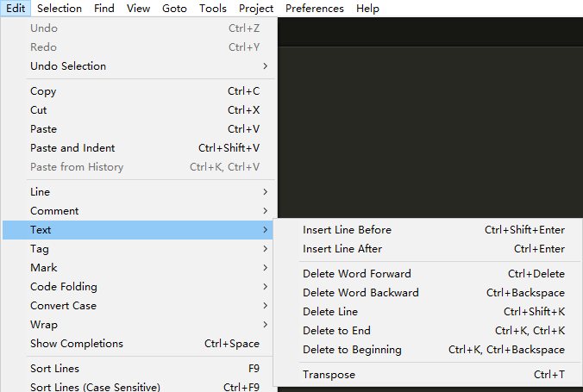Screen dimensions: 583x392
Task: Click the highlighted Text submenu item
Action: (x=138, y=230)
